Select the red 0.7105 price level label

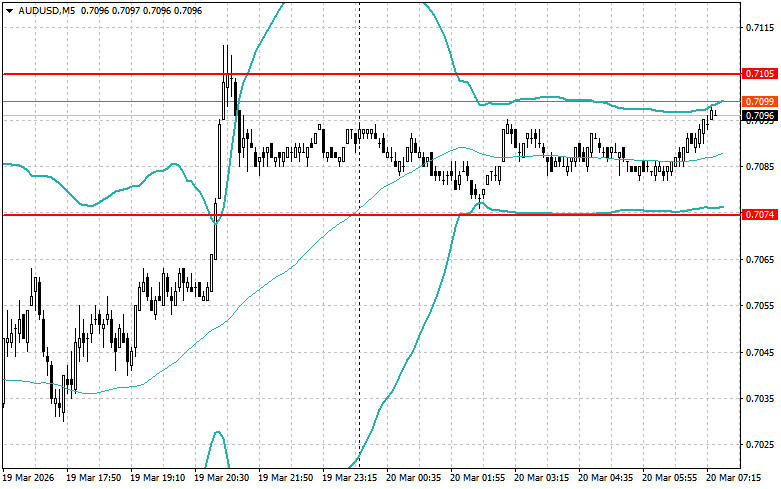pyautogui.click(x=759, y=74)
